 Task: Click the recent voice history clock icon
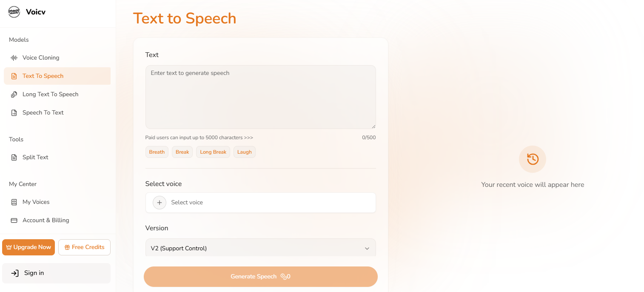533,159
